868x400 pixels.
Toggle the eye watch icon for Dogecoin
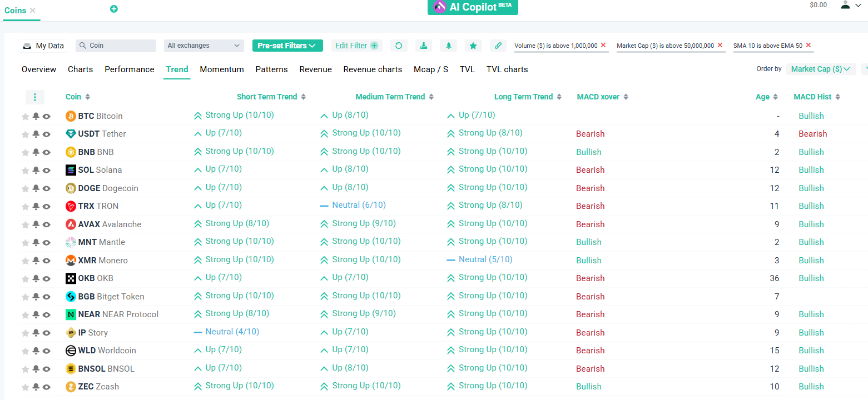(x=47, y=188)
